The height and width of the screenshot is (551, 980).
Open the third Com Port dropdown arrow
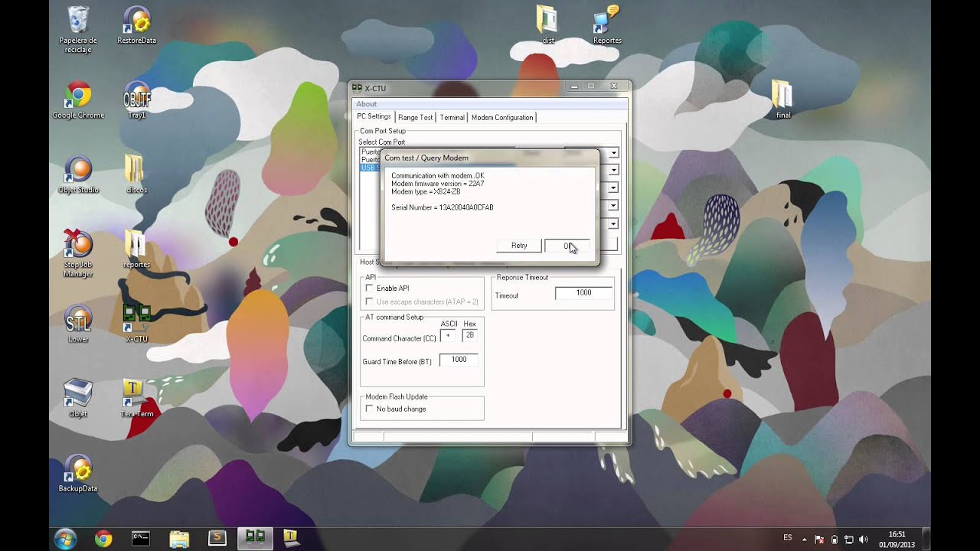click(614, 187)
